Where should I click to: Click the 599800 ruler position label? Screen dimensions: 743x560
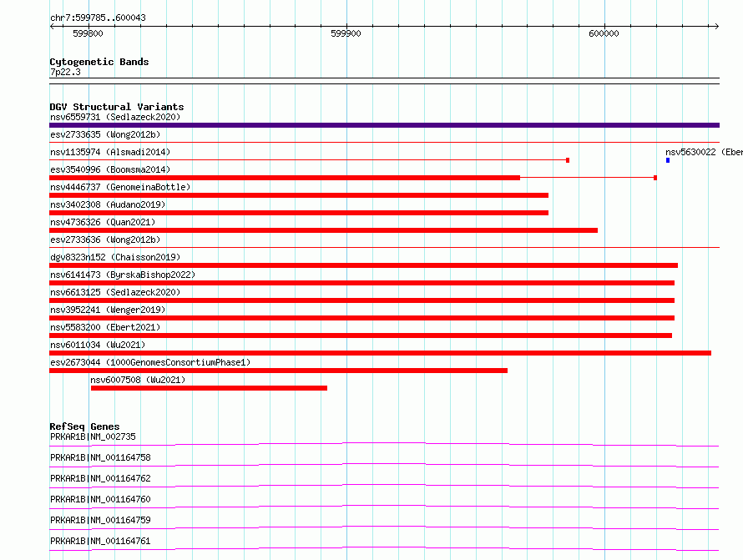[x=88, y=33]
